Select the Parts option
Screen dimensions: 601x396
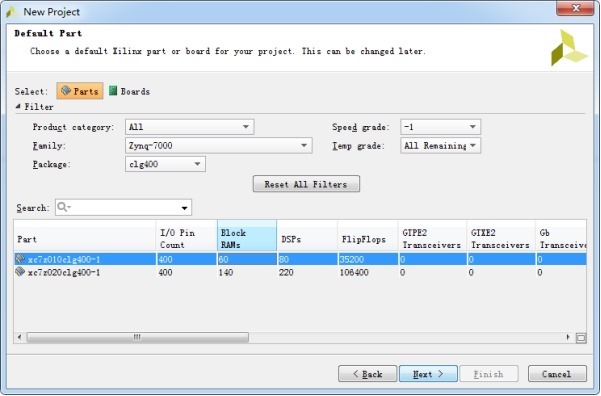pyautogui.click(x=80, y=91)
